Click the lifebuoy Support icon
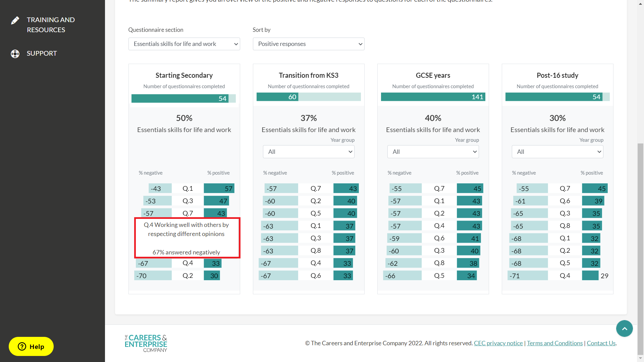The width and height of the screenshot is (644, 362). (x=15, y=54)
